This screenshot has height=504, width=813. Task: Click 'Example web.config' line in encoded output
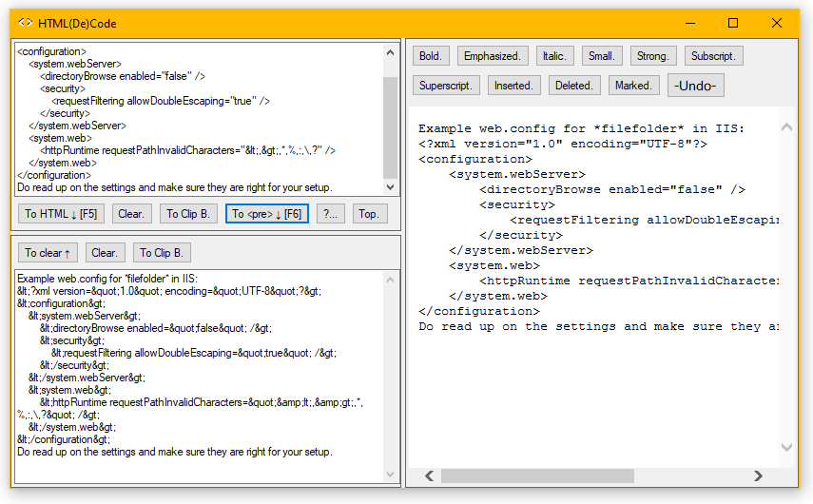(x=107, y=279)
